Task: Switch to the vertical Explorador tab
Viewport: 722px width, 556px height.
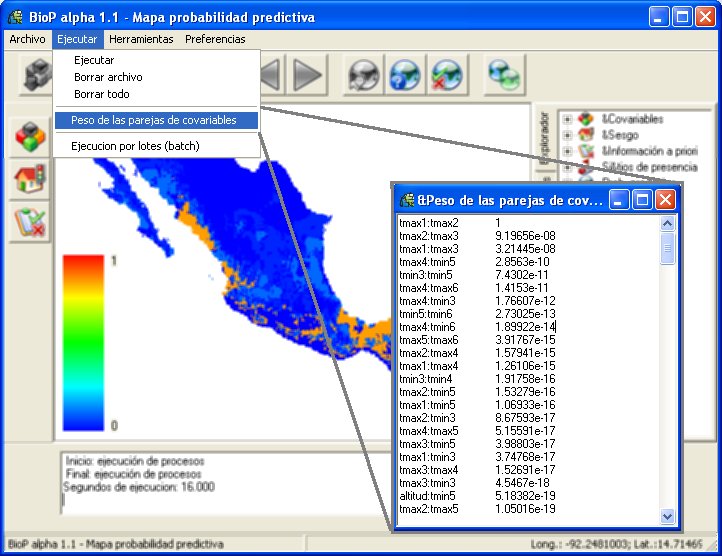Action: click(544, 137)
